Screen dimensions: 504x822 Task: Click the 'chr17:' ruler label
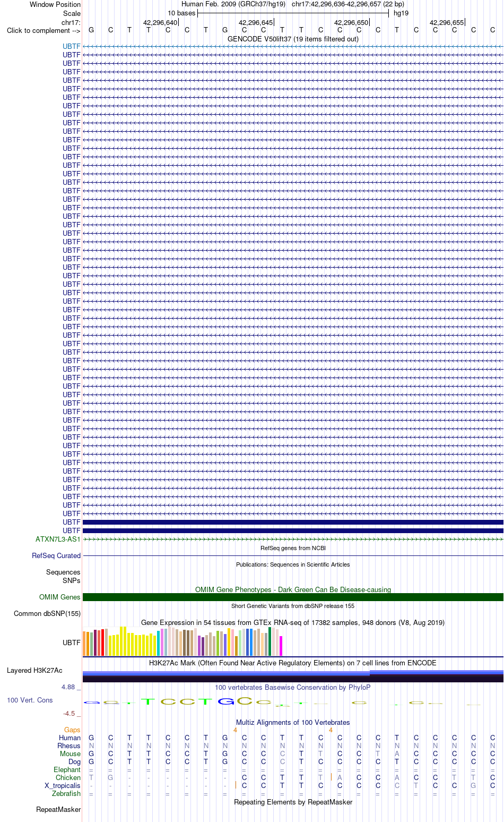point(71,22)
